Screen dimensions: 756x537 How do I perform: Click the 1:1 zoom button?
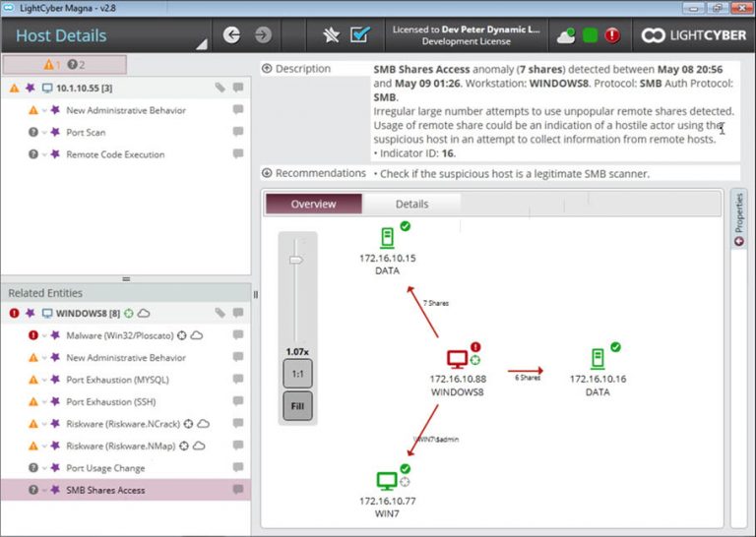tap(297, 374)
